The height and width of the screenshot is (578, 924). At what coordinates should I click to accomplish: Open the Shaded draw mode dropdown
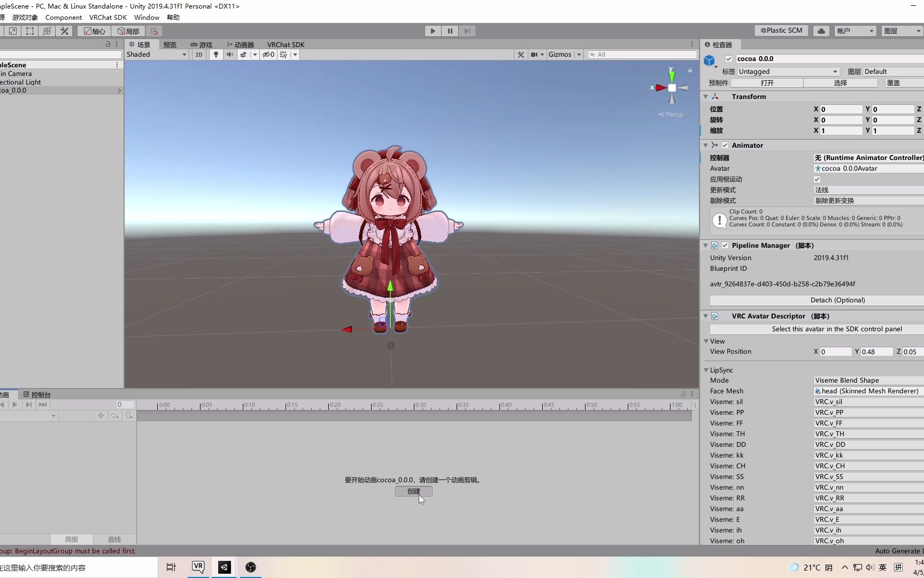(157, 55)
